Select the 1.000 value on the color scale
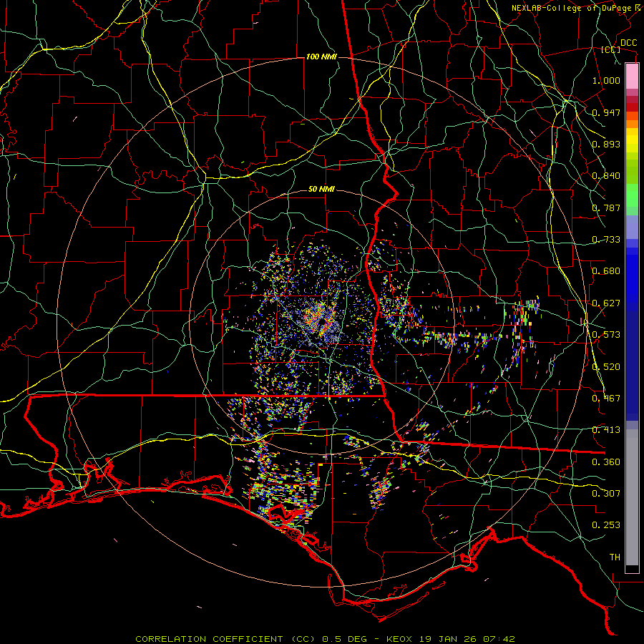 click(x=606, y=81)
